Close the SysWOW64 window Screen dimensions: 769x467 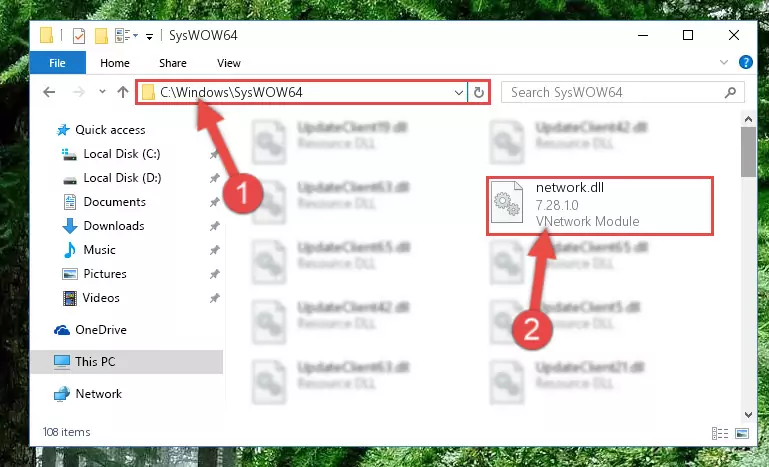pyautogui.click(x=734, y=35)
